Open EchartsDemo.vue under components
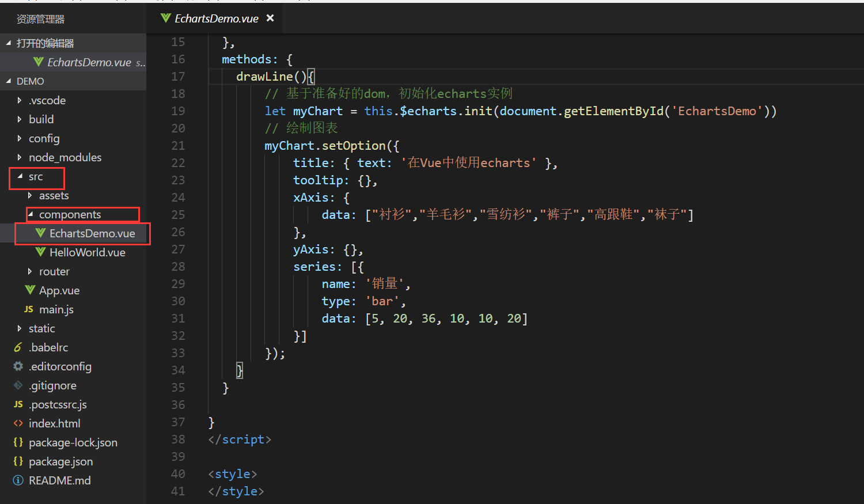The height and width of the screenshot is (504, 864). 92,233
